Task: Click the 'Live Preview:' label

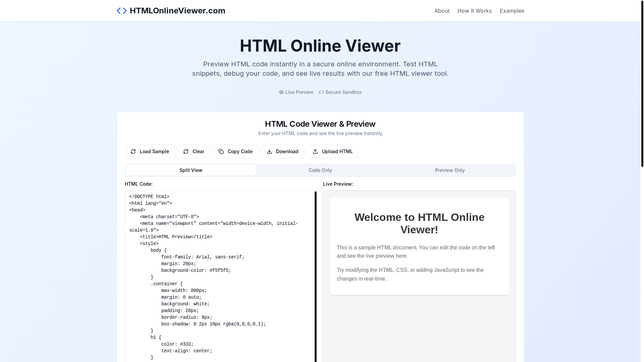Action: (x=338, y=184)
